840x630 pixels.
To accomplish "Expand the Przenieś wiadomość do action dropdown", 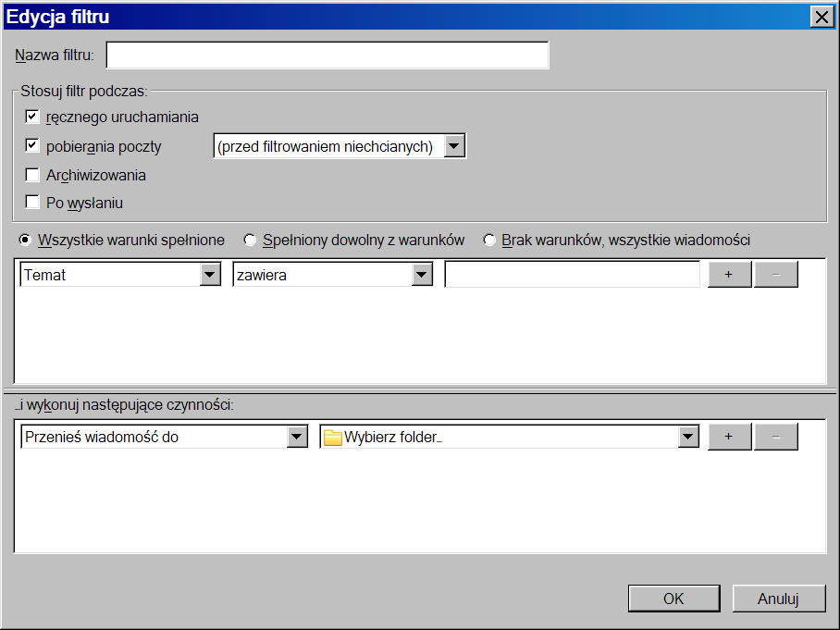I will [x=296, y=438].
